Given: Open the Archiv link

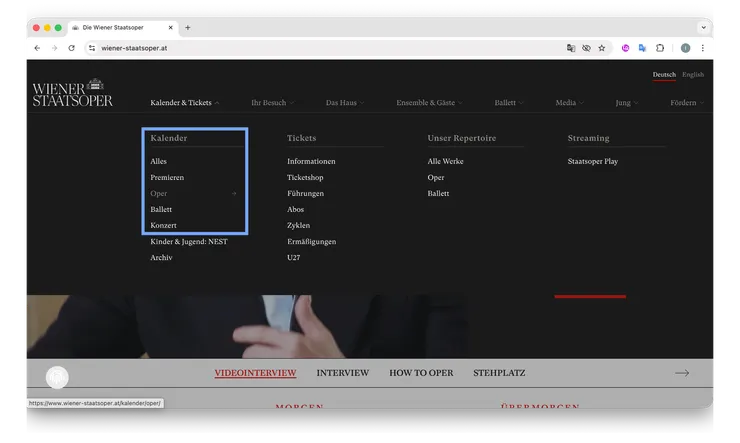Looking at the screenshot, I should click(161, 258).
